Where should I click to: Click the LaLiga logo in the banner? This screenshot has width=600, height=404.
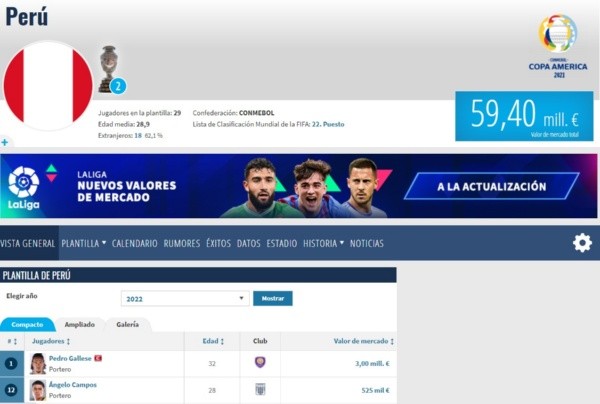(24, 187)
